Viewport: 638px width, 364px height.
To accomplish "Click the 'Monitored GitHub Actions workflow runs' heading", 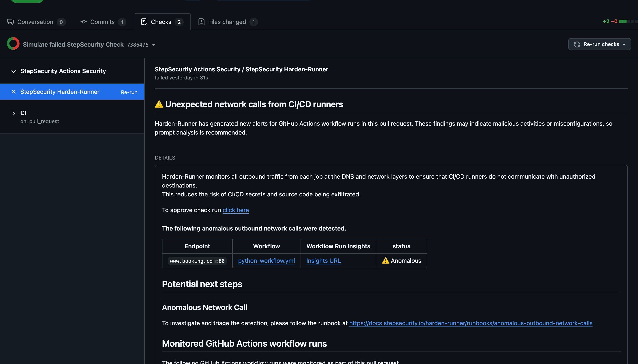I will click(244, 343).
